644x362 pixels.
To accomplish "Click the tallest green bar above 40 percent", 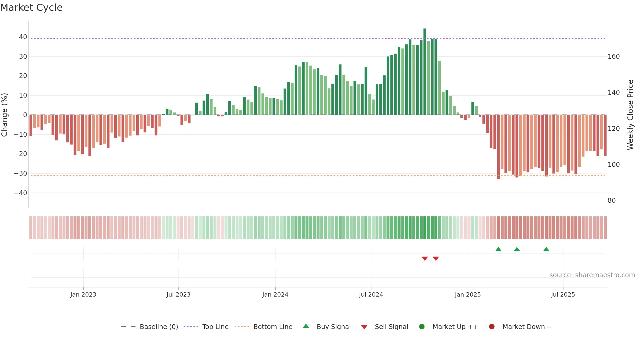I will click(x=425, y=72).
